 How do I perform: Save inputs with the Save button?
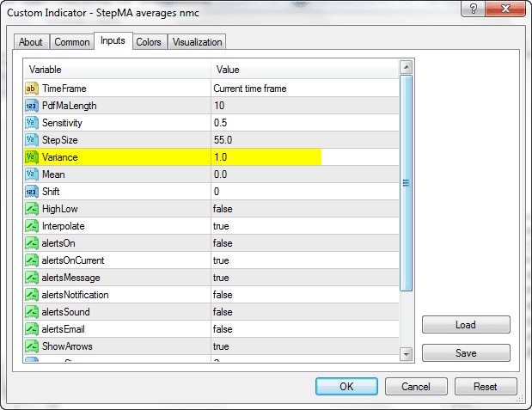tap(466, 353)
